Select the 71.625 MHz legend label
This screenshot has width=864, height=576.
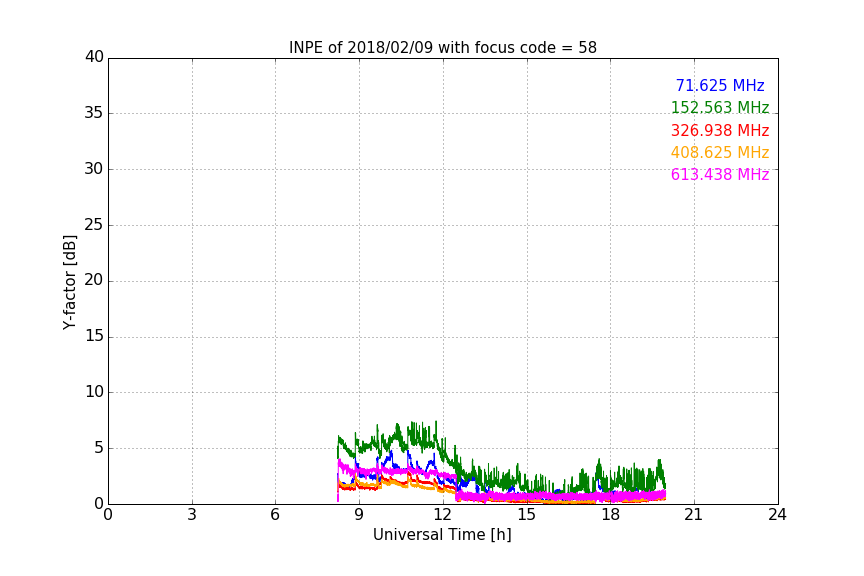(x=720, y=85)
